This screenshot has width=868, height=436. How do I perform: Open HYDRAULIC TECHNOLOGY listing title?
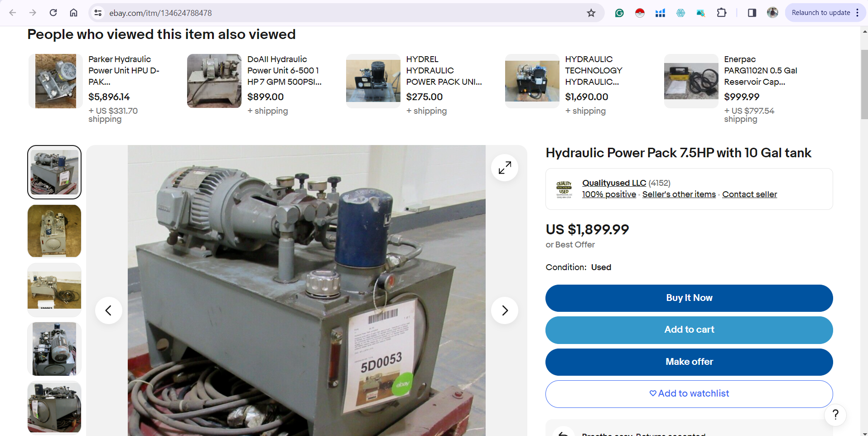594,71
